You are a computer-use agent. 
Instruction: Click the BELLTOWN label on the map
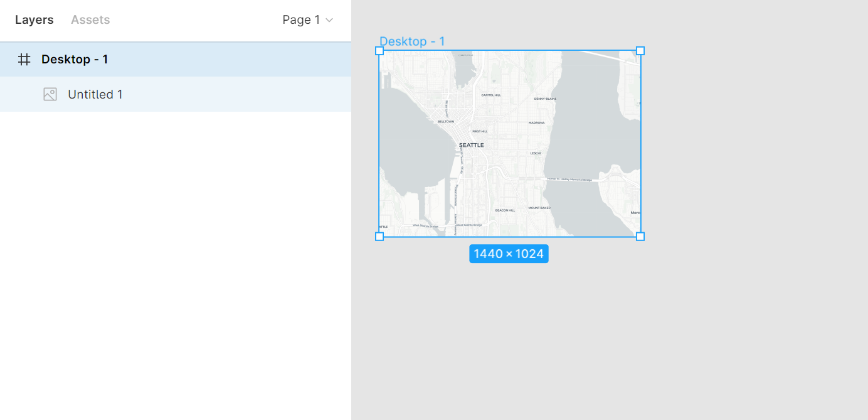(x=446, y=122)
